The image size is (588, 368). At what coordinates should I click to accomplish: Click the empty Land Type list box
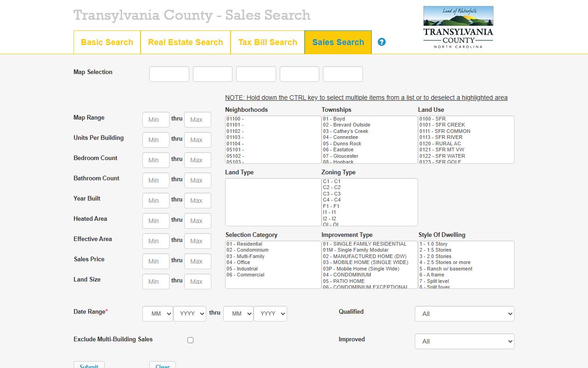pos(273,202)
